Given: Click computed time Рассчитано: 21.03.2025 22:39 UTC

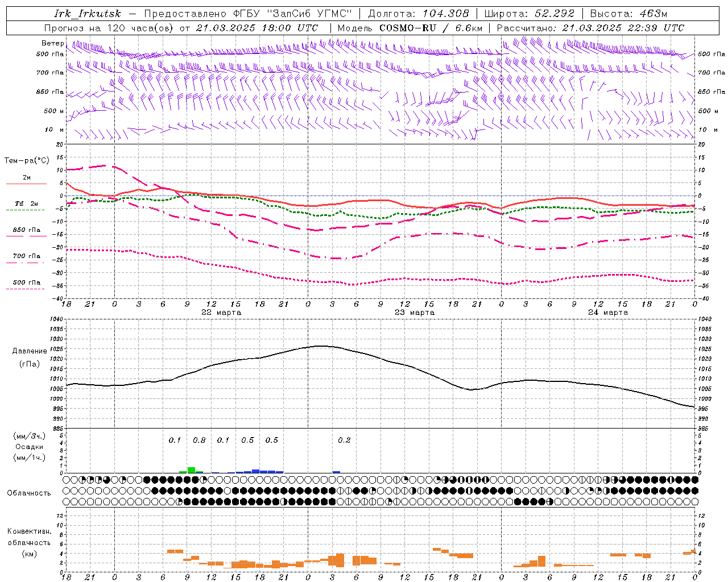Looking at the screenshot, I should (590, 28).
